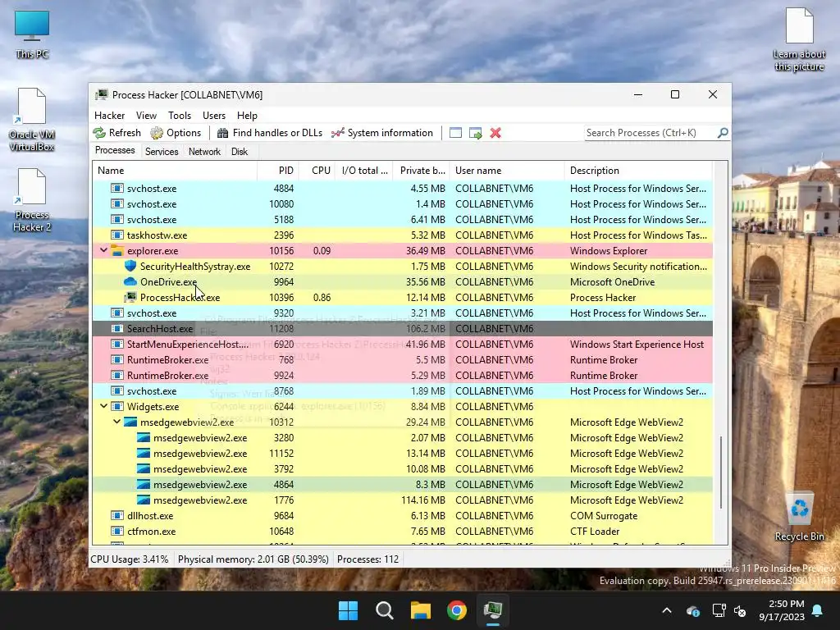Click the red X terminate icon

click(x=495, y=133)
